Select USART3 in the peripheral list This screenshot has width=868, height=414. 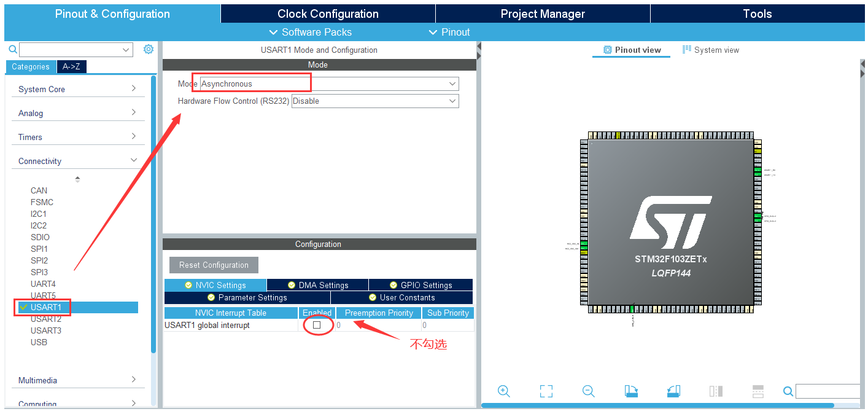click(x=46, y=330)
